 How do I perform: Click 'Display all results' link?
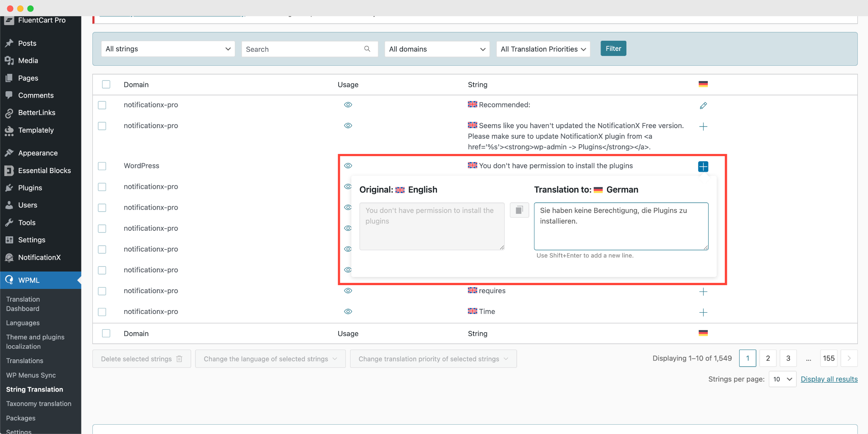coord(829,379)
